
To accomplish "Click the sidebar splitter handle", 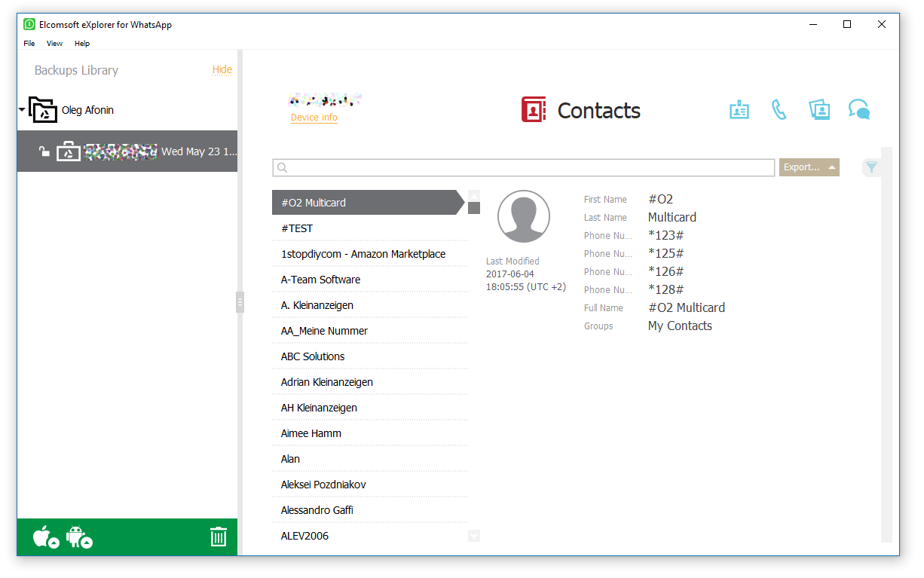I will [240, 302].
